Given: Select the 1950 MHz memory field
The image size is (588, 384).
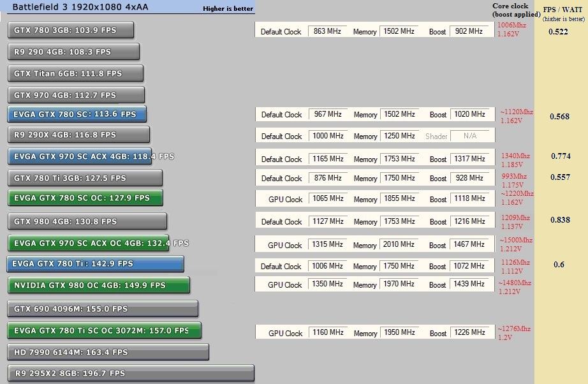Looking at the screenshot, I should pyautogui.click(x=399, y=332).
